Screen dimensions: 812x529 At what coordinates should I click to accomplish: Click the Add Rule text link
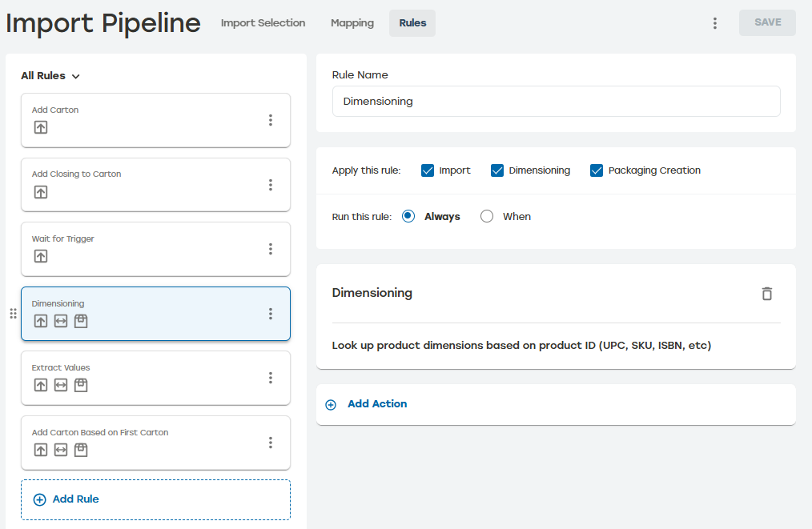pos(75,499)
